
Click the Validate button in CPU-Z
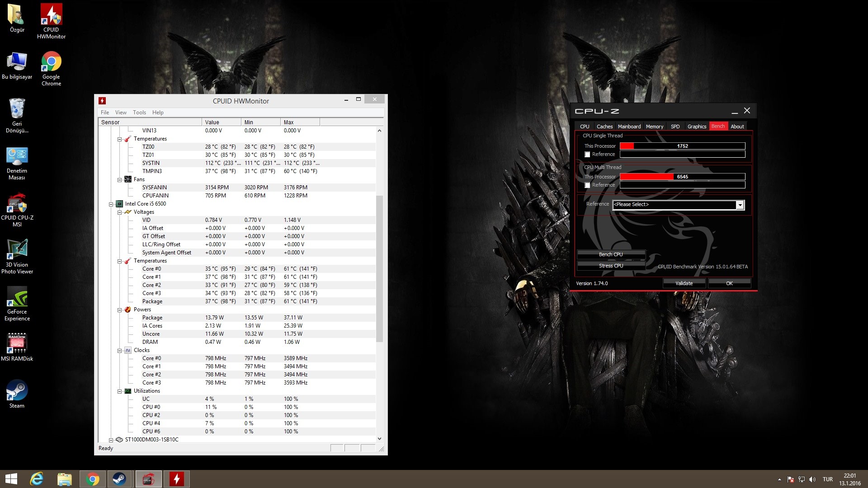[684, 283]
